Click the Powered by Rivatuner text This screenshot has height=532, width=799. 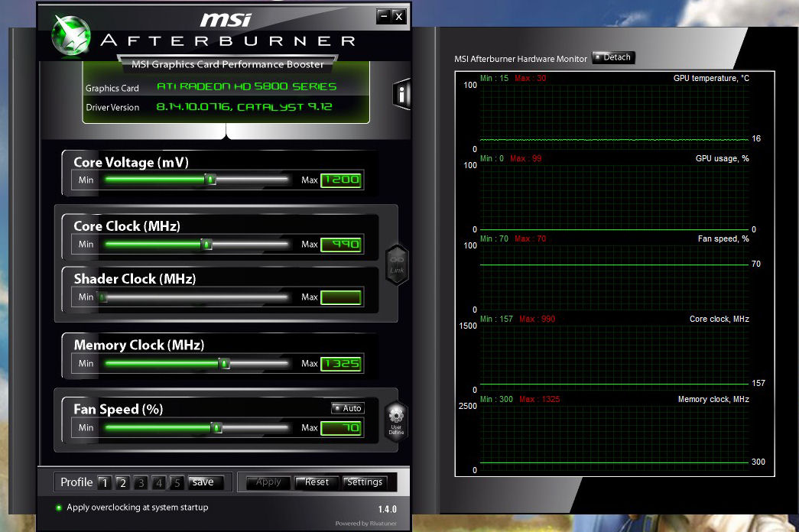(366, 524)
